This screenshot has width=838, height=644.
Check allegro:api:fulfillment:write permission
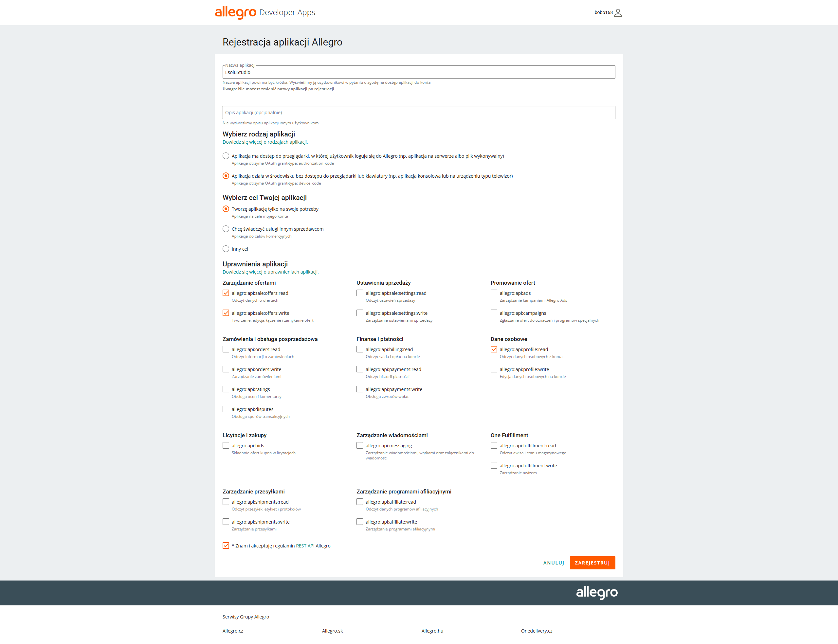pyautogui.click(x=494, y=465)
